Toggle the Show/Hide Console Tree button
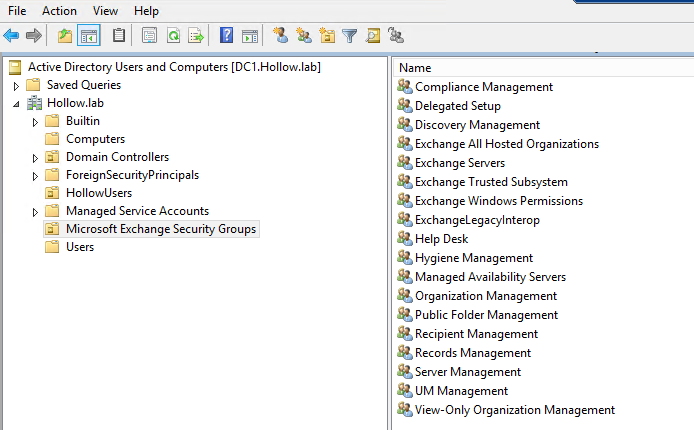Image resolution: width=694 pixels, height=430 pixels. pos(89,36)
